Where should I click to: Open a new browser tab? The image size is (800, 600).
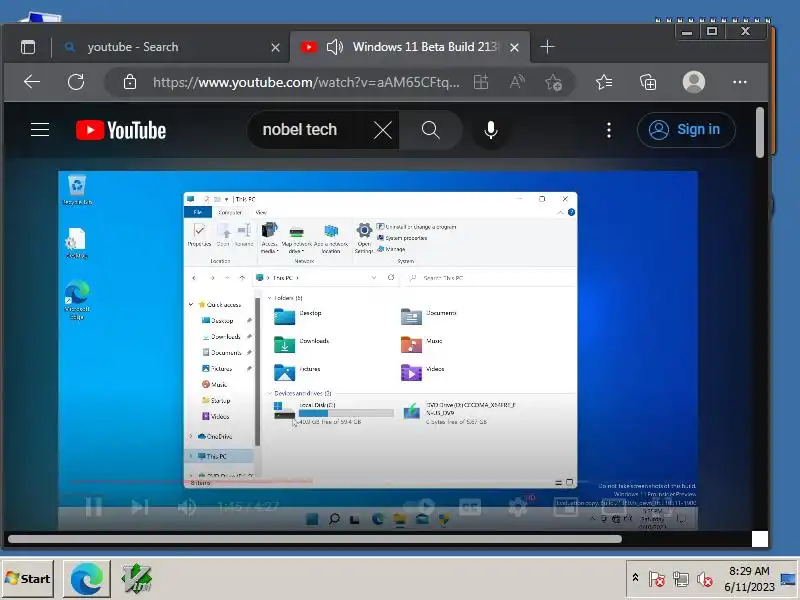[547, 47]
